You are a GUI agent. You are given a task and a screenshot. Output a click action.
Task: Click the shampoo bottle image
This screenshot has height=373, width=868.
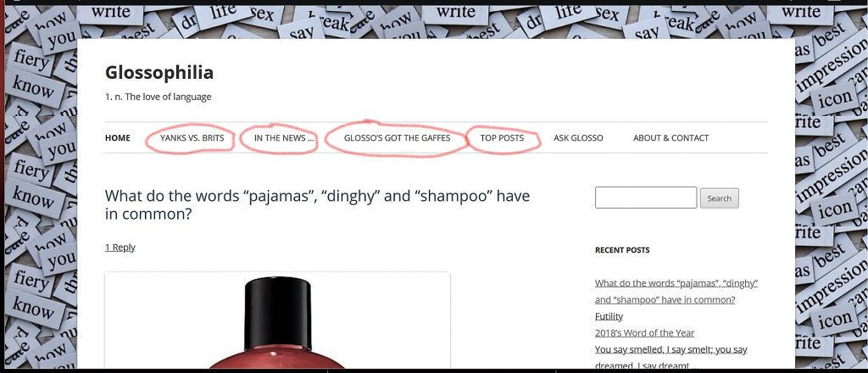coord(277,321)
